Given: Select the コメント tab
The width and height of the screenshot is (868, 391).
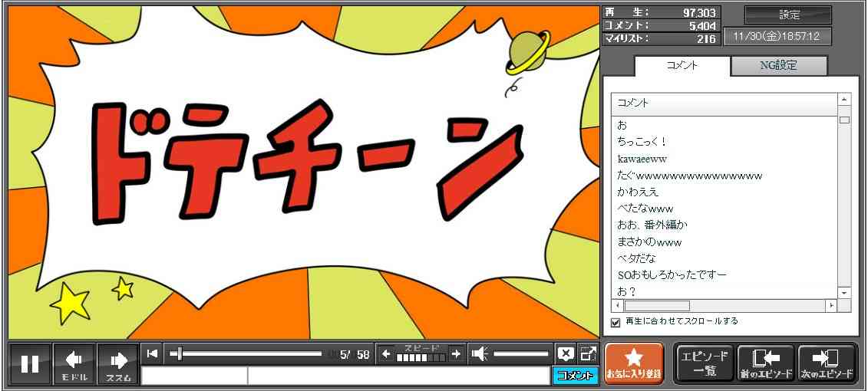Looking at the screenshot, I should click(x=682, y=66).
